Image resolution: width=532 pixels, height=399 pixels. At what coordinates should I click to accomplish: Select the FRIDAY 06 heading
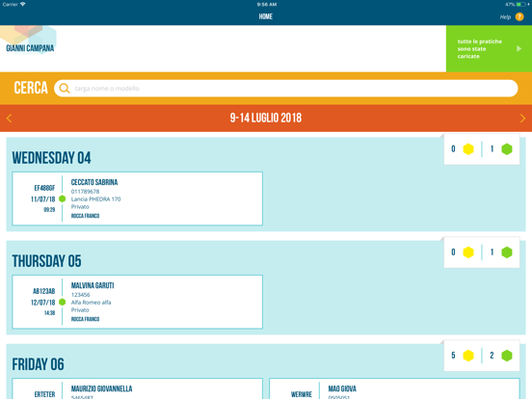pos(38,364)
